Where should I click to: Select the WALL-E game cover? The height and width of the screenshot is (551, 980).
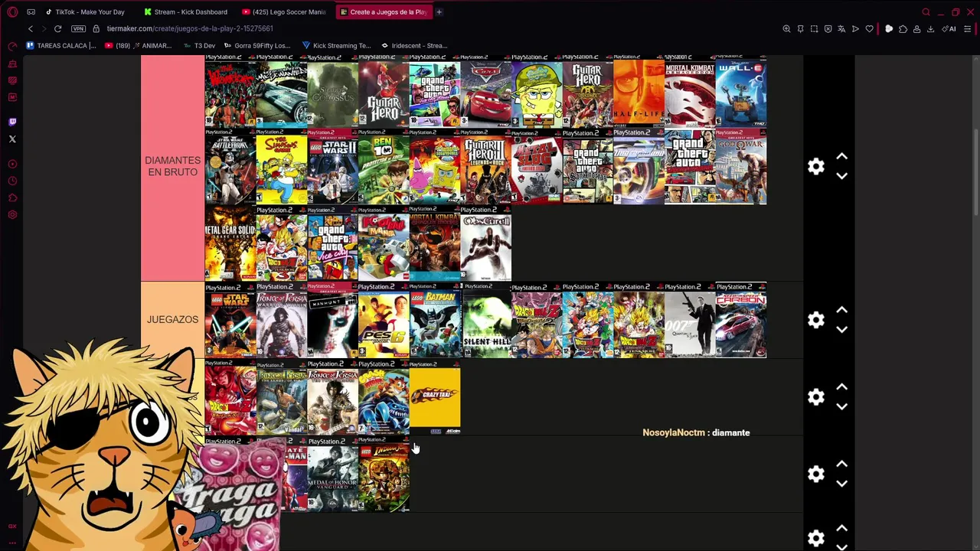tap(741, 91)
